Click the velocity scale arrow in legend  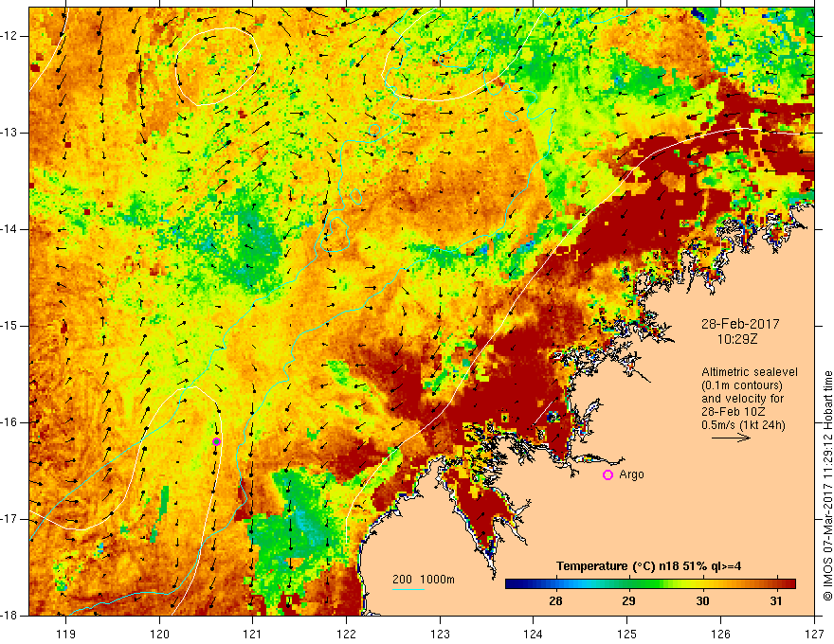click(x=731, y=438)
